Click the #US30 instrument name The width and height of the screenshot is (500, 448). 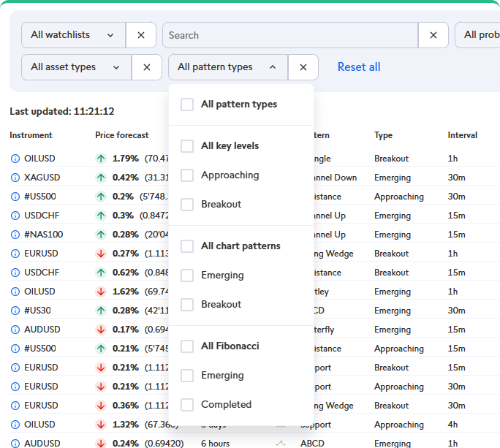(x=37, y=311)
